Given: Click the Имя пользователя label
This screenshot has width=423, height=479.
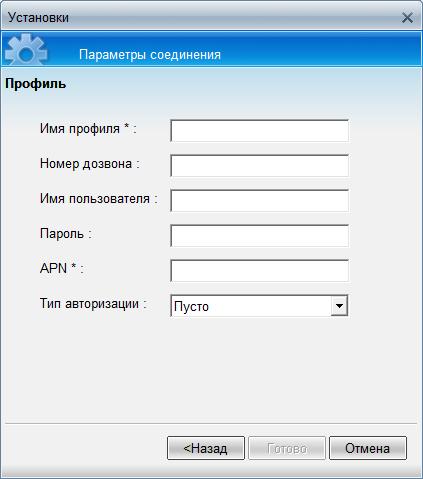Looking at the screenshot, I should pos(99,199).
